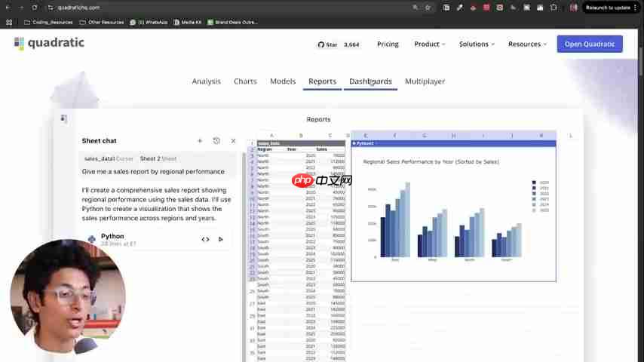Viewport: 644px width, 362px height.
Task: Open the three-dot Chrome menu
Action: coord(636,8)
